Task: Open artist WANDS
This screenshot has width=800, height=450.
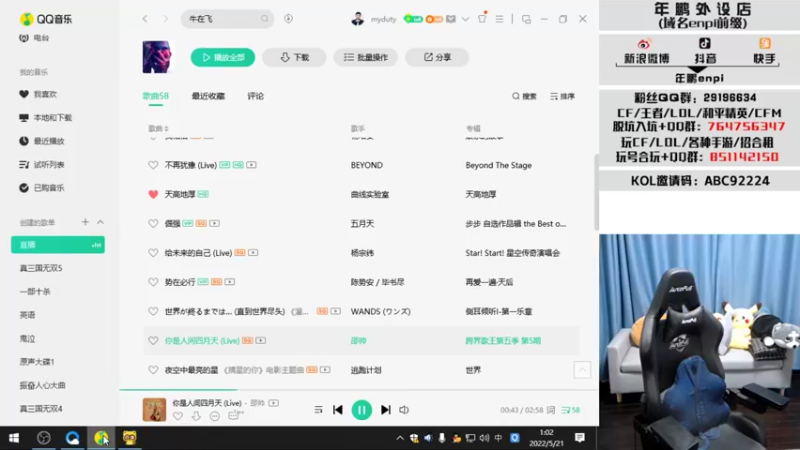Action: click(381, 311)
